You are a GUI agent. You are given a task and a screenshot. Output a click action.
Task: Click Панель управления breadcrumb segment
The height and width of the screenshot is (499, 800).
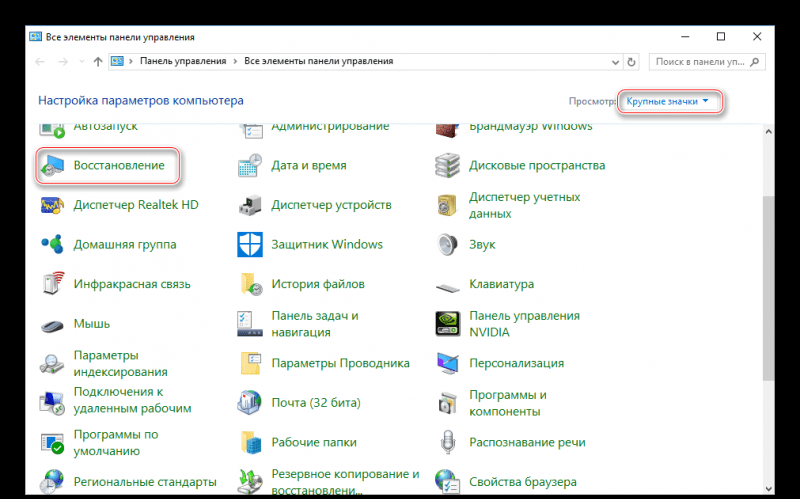[183, 61]
